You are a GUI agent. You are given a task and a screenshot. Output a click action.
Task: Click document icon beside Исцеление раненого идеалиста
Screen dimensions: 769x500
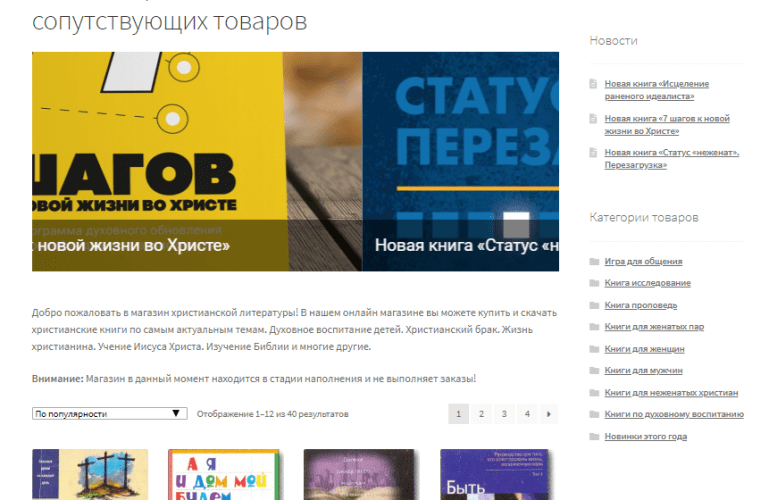[x=594, y=84]
